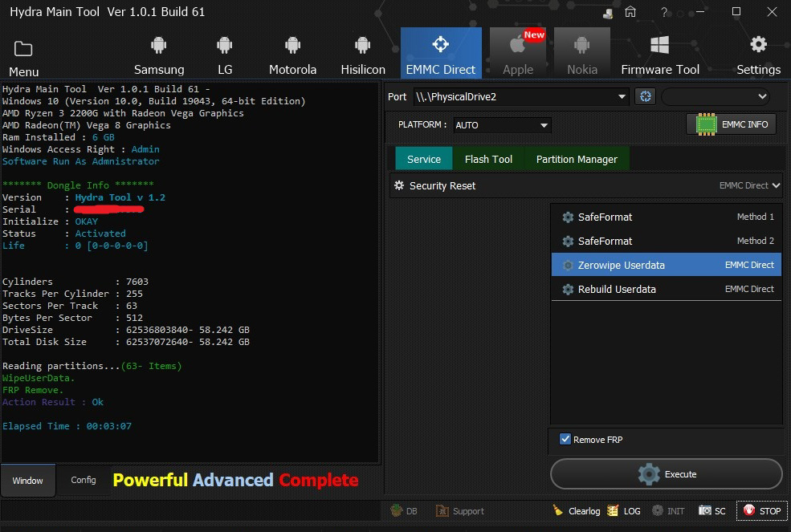Click the Execute button
791x532 pixels.
coord(666,474)
